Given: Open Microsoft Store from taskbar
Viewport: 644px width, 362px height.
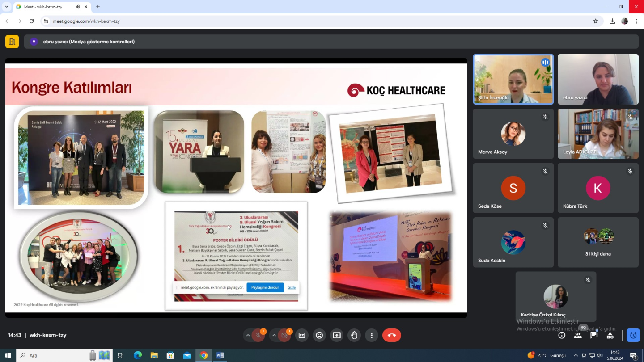Looking at the screenshot, I should (x=170, y=355).
